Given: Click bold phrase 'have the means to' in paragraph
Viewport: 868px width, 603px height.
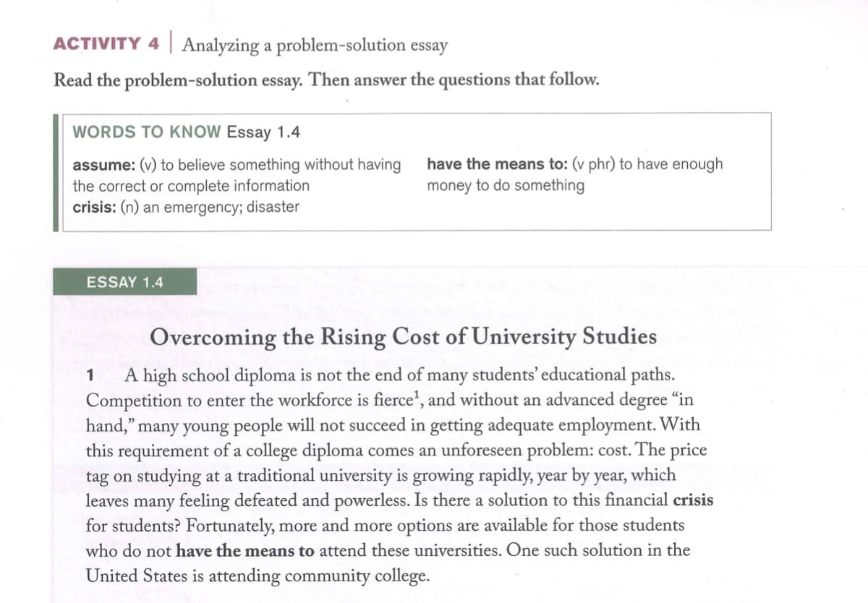Looking at the screenshot, I should [x=245, y=551].
